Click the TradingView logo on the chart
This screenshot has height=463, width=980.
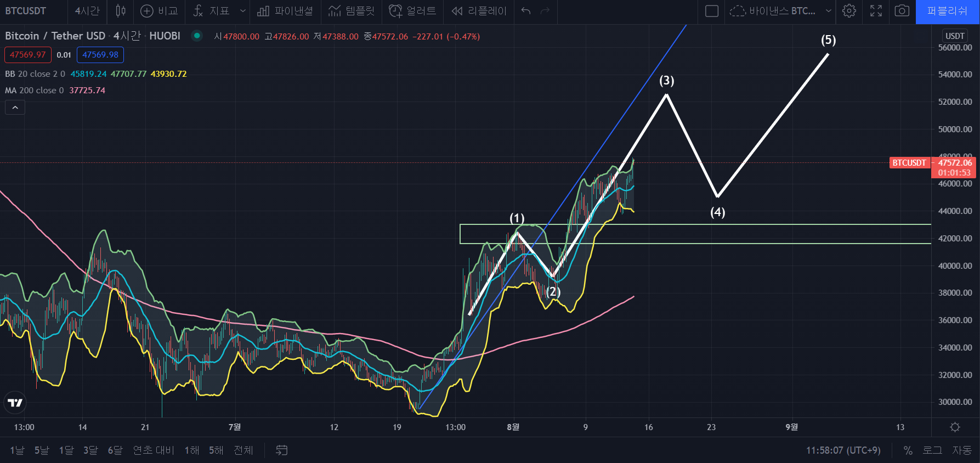coord(15,403)
